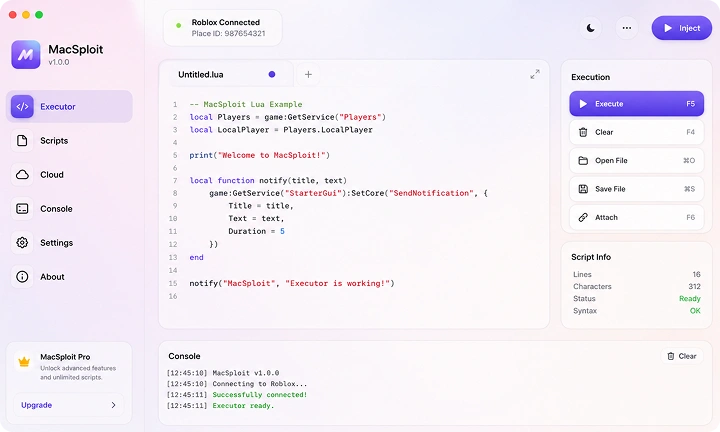
Task: Click the "Duration = 5" code line
Action: click(256, 231)
